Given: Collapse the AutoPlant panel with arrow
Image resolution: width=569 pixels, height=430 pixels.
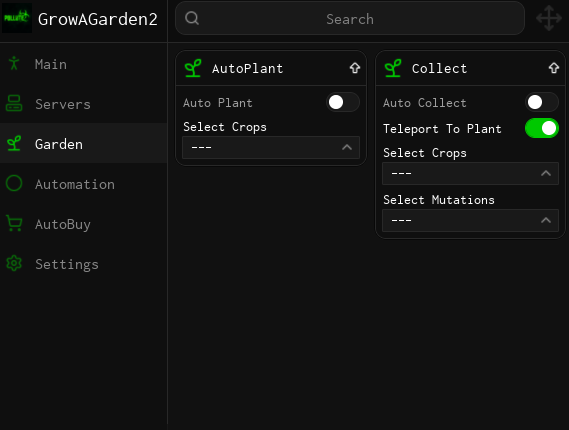Looking at the screenshot, I should [355, 68].
